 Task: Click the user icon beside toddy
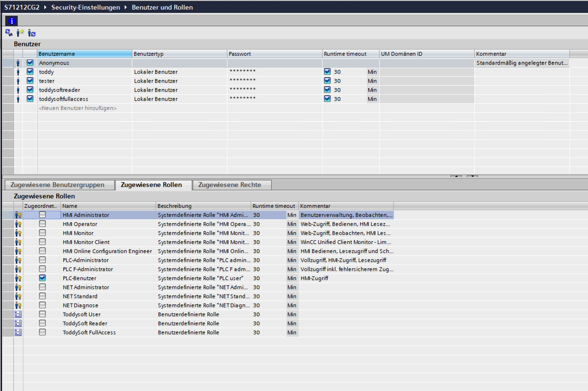click(x=18, y=72)
